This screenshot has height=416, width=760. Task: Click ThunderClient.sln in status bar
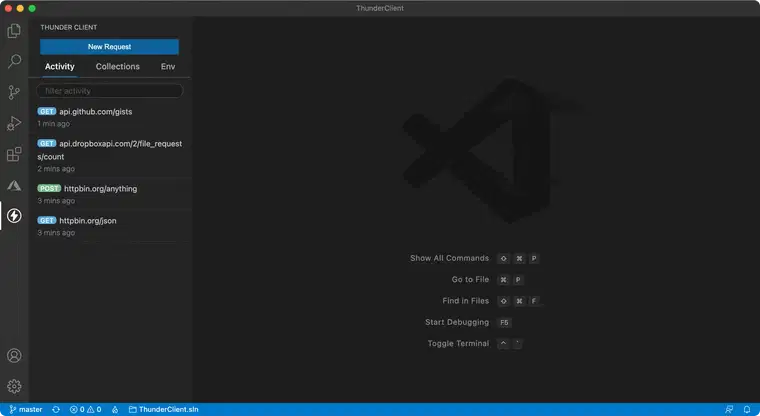pos(163,410)
